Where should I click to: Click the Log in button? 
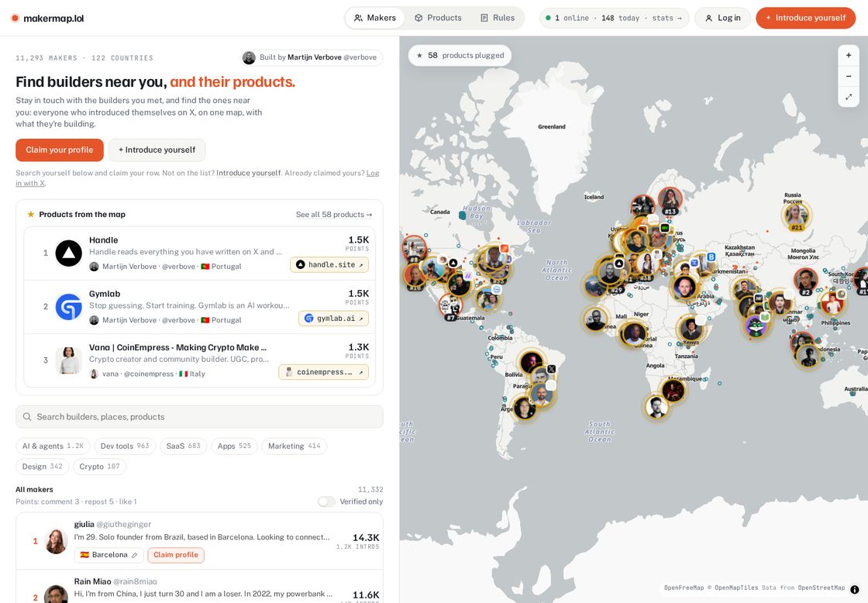tap(722, 18)
